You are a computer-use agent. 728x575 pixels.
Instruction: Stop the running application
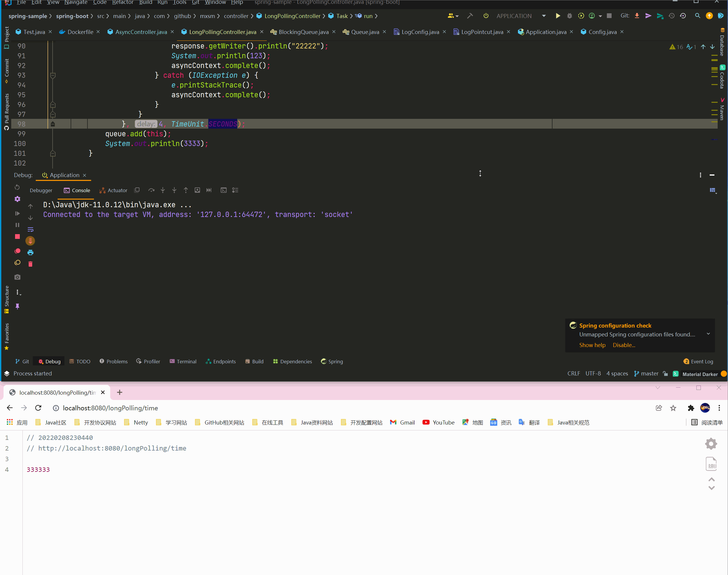click(x=17, y=237)
